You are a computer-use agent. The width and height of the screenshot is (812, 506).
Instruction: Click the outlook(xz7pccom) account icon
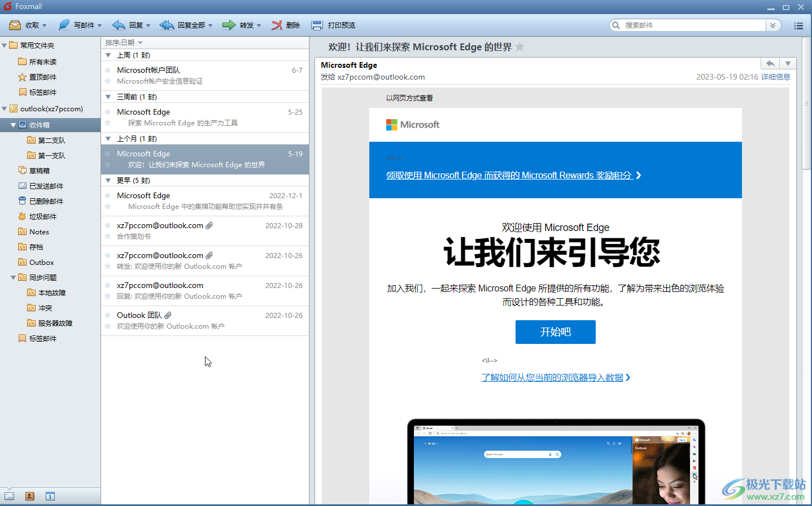click(13, 108)
